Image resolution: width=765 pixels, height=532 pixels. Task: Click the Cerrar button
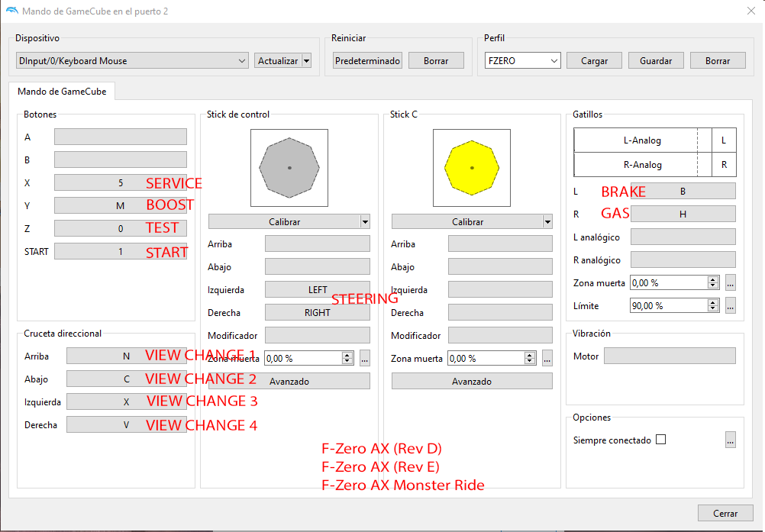point(725,513)
